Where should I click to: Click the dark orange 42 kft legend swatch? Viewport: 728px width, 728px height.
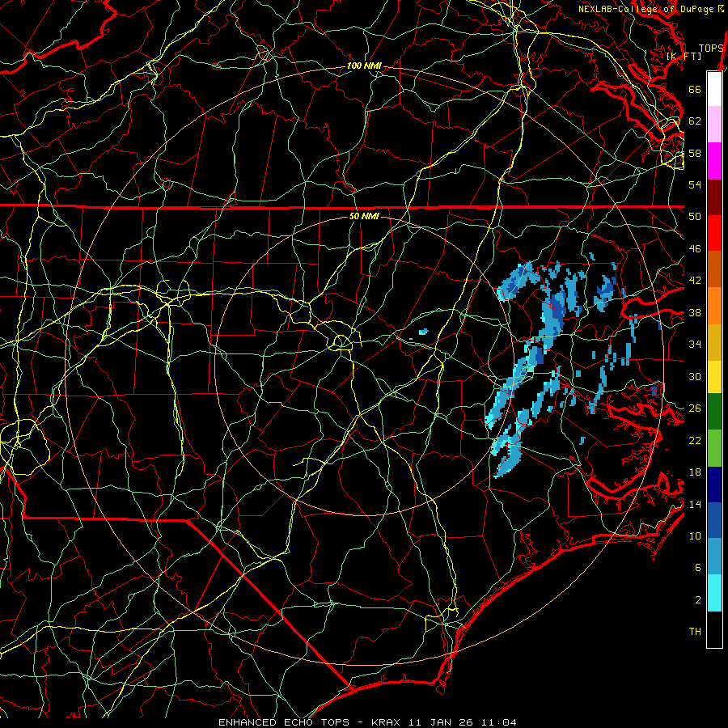pyautogui.click(x=714, y=269)
